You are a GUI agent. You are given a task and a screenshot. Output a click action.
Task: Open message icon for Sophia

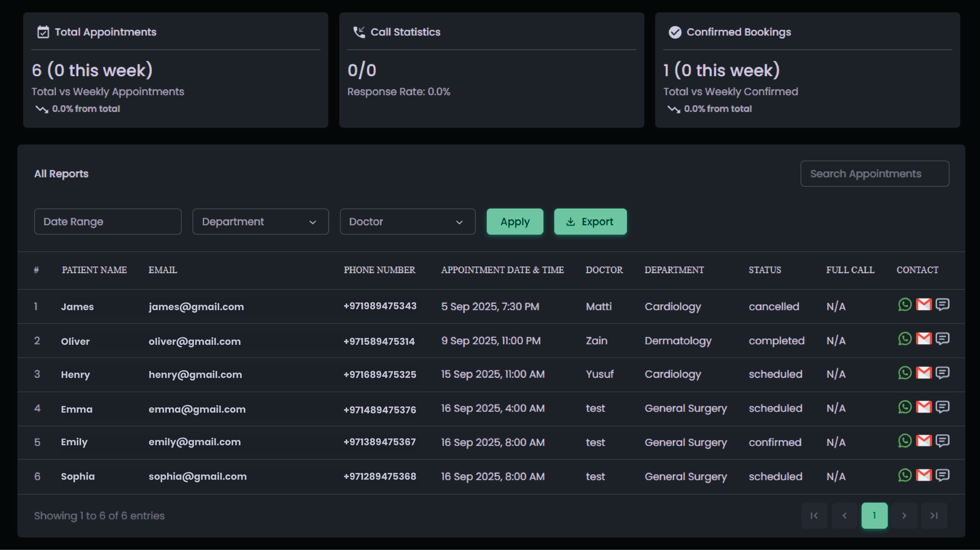tap(942, 475)
